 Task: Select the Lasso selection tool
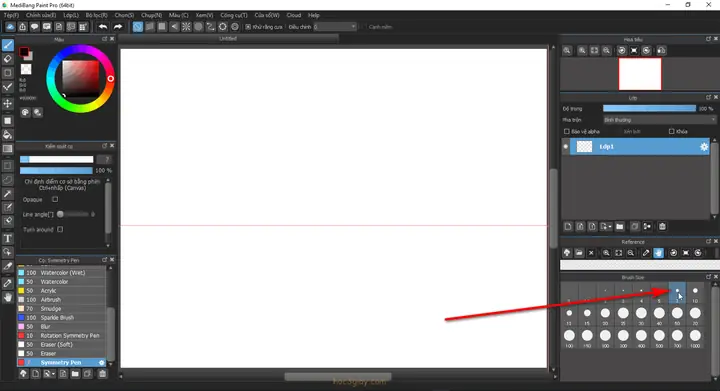(8, 179)
